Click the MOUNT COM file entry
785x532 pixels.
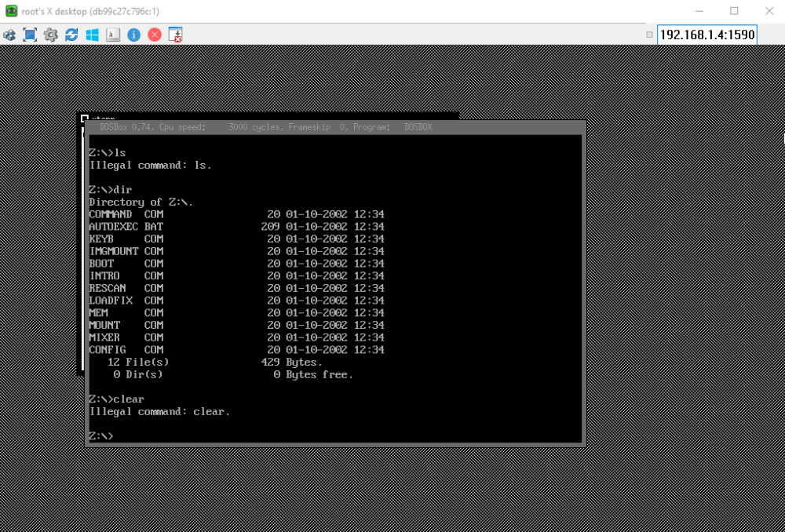(237, 326)
